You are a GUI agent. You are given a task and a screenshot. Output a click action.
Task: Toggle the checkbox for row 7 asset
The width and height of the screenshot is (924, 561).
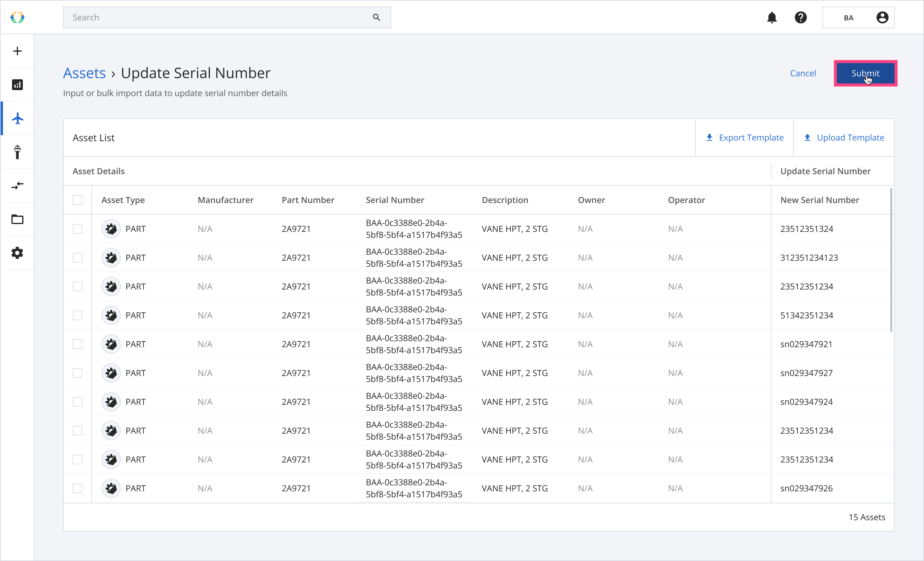pyautogui.click(x=77, y=401)
